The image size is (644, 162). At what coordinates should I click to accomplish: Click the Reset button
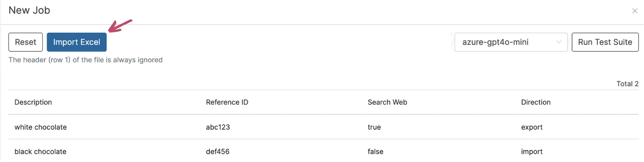pos(26,42)
